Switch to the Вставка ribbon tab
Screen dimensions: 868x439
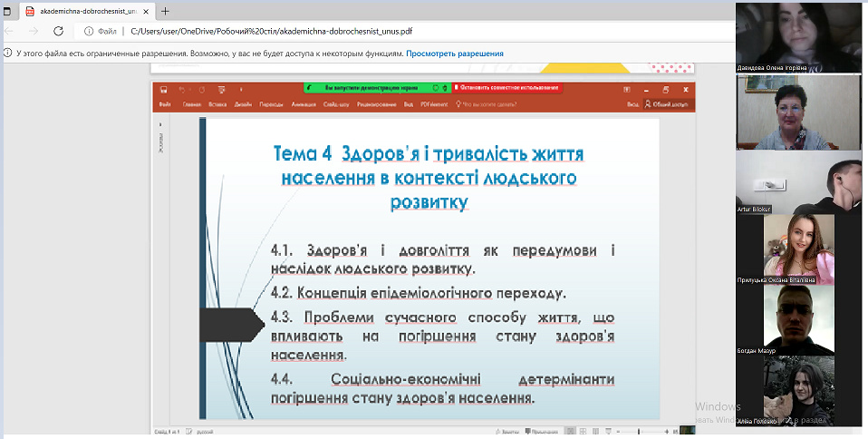point(217,104)
